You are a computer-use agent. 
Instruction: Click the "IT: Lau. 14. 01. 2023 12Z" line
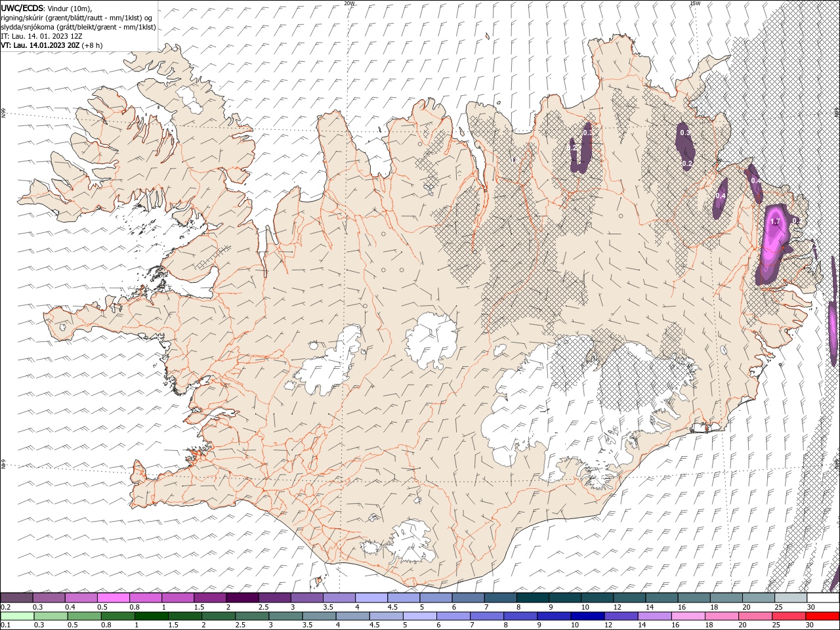pyautogui.click(x=41, y=36)
